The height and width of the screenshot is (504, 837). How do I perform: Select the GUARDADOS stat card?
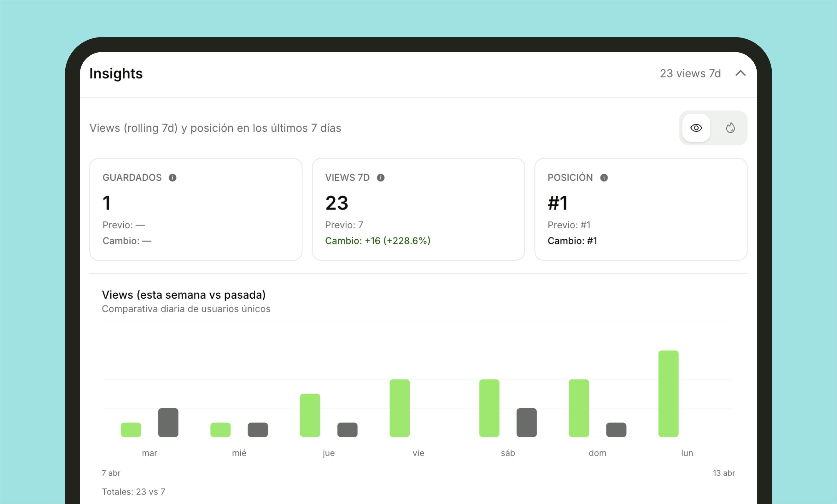pyautogui.click(x=196, y=209)
